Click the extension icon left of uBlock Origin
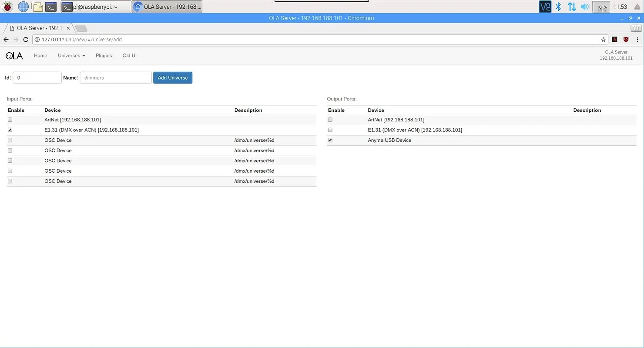Screen dimensions: 644x348 click(614, 39)
